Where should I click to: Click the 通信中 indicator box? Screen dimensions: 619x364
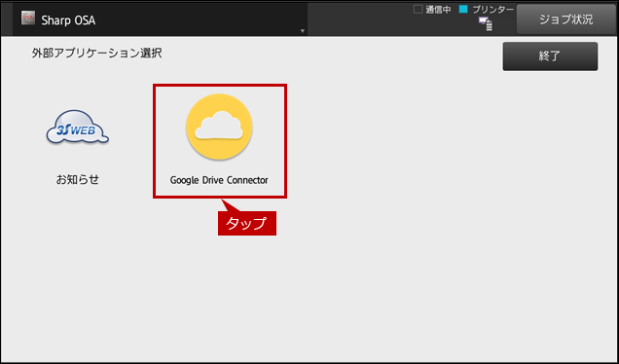[419, 9]
